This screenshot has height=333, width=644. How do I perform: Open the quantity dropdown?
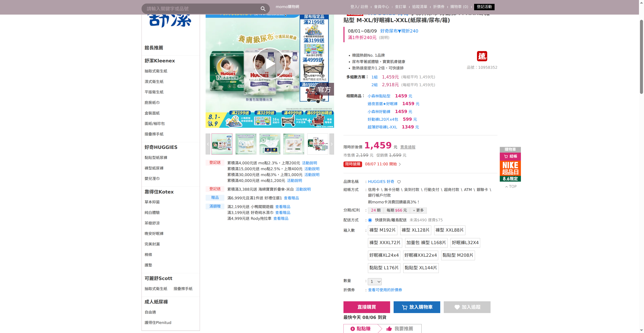tap(375, 282)
